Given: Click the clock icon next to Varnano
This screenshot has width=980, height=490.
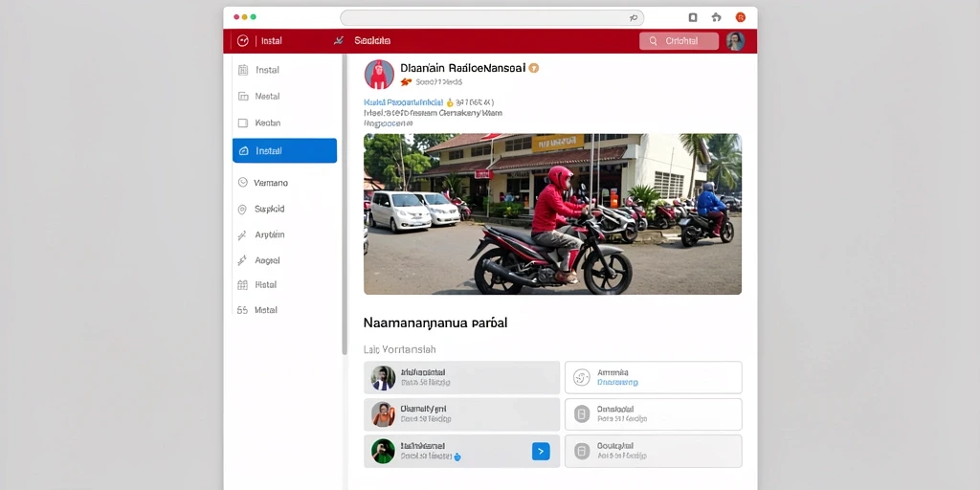Looking at the screenshot, I should [x=243, y=183].
